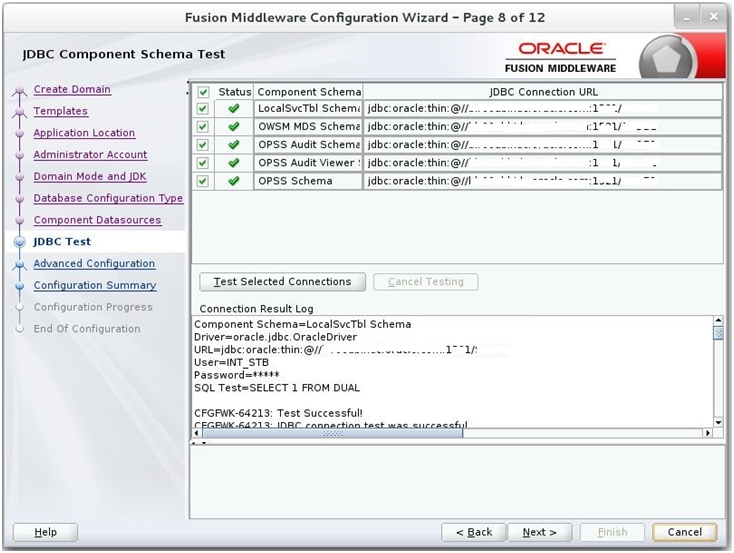Click the green checkmark status for OWSM MDS Schema
734x553 pixels.
coord(234,126)
